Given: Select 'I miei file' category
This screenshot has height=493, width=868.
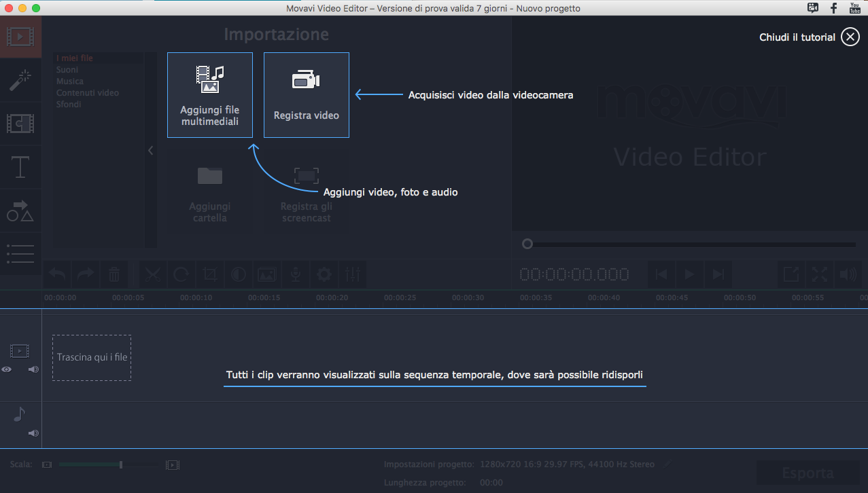Looking at the screenshot, I should click(x=75, y=58).
